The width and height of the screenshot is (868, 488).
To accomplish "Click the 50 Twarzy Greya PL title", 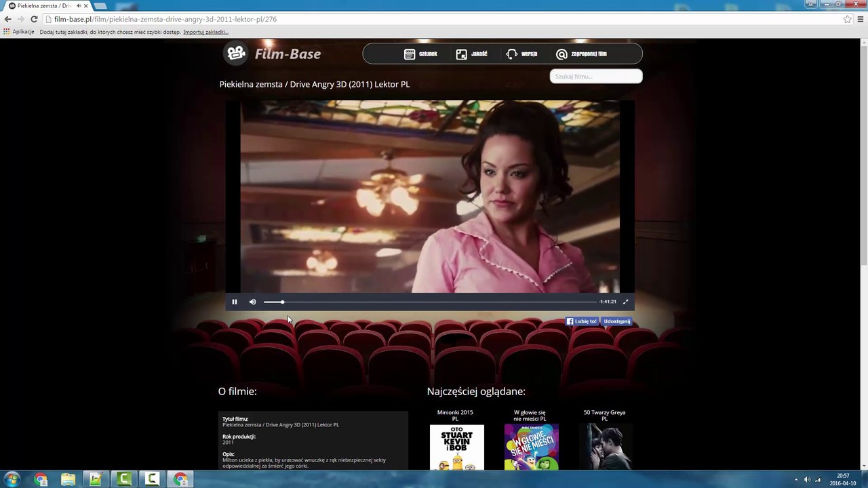I will 604,415.
